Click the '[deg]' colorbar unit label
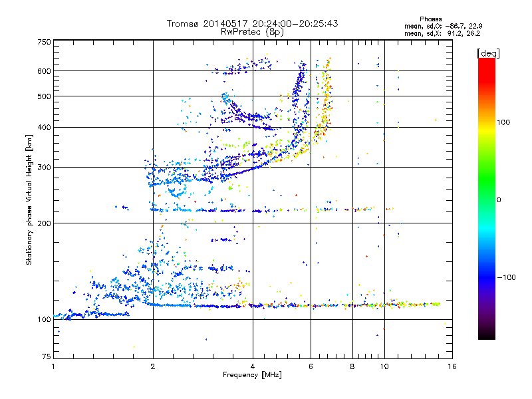The image size is (532, 399). (x=488, y=53)
